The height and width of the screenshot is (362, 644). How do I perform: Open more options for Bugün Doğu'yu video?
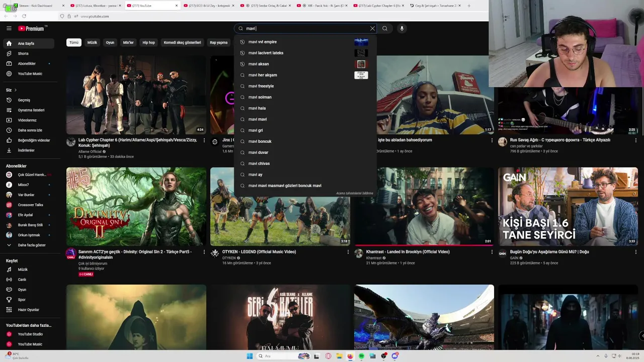(635, 252)
